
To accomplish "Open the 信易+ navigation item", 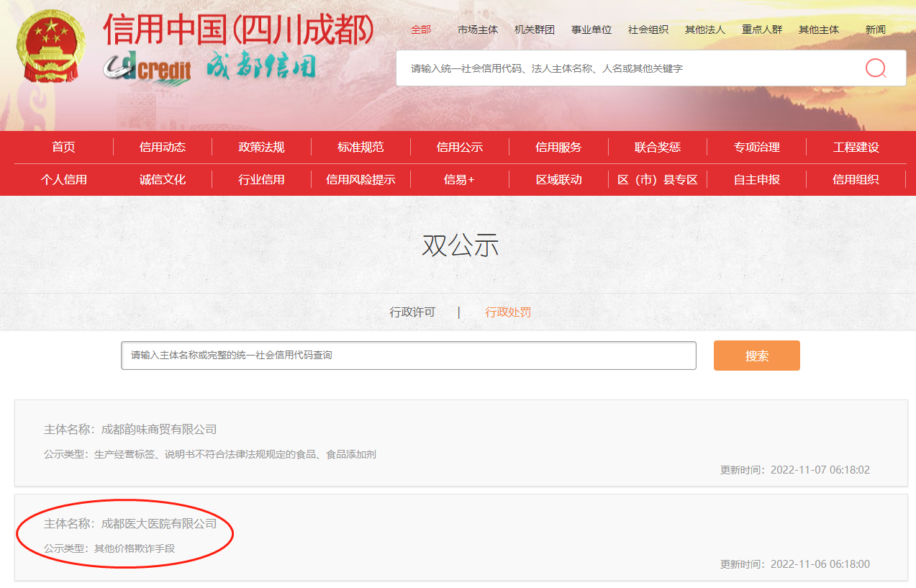I will pos(460,179).
